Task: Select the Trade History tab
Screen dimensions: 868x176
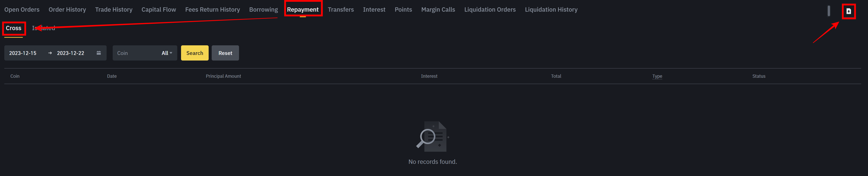Action: [x=114, y=9]
